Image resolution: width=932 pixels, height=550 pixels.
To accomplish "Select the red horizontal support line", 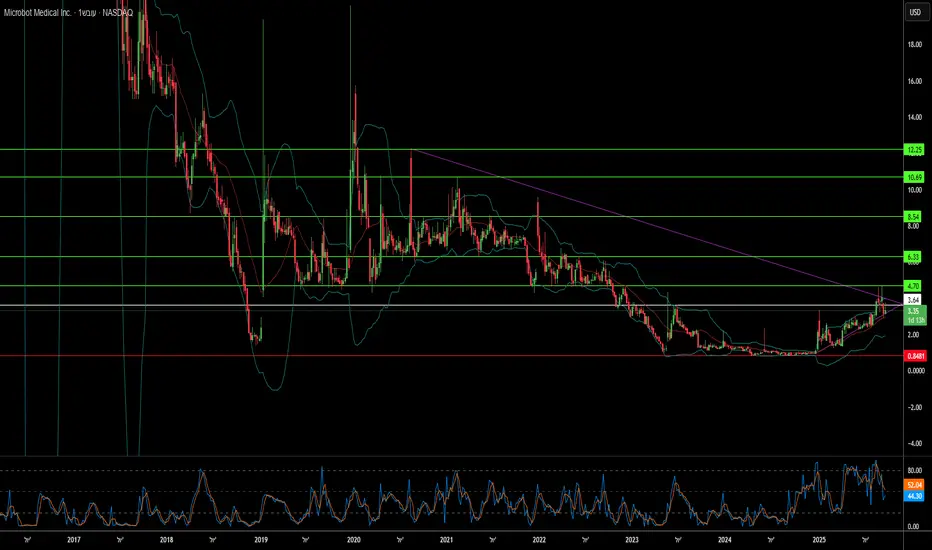I will point(452,356).
